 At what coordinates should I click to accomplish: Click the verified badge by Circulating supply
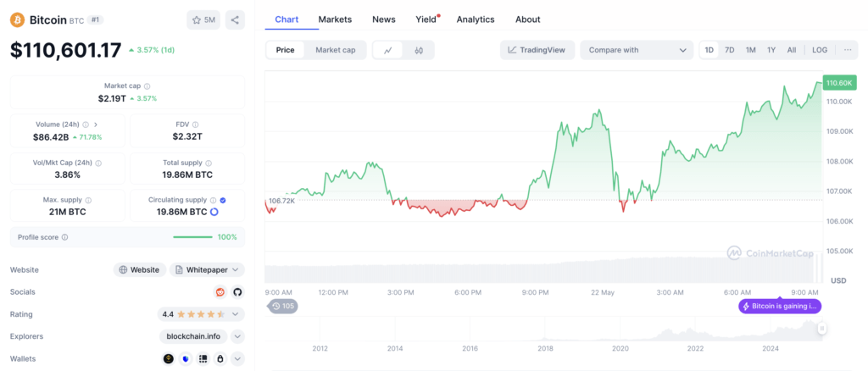tap(223, 200)
